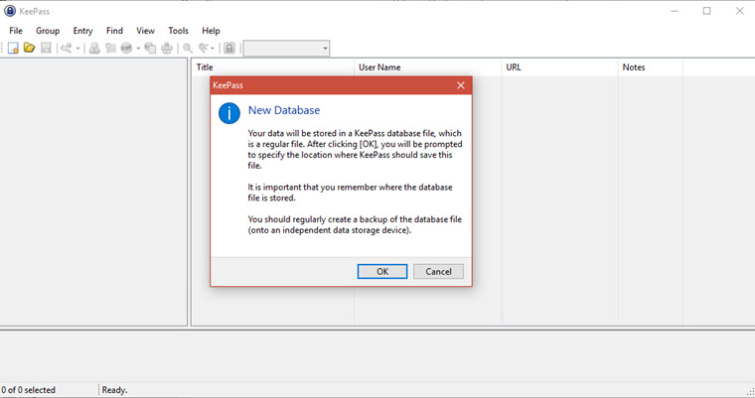Click the Copy Password icon

pyautogui.click(x=111, y=48)
